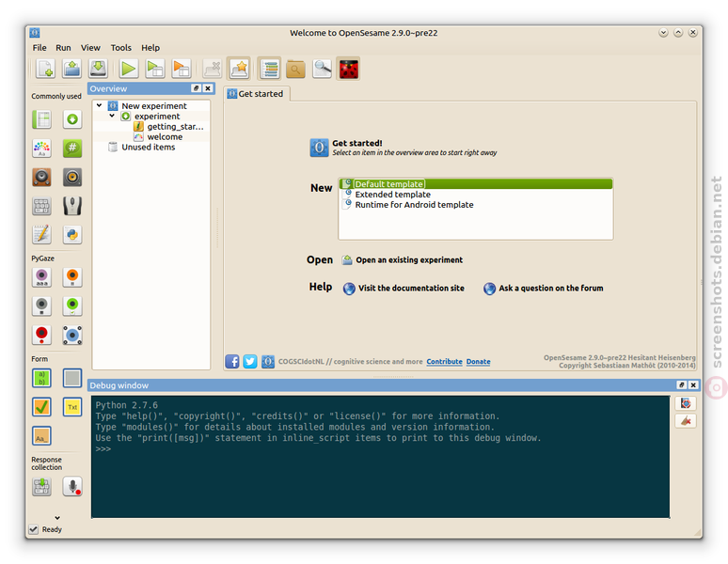Open the Help menu
The image size is (728, 564).
click(150, 48)
